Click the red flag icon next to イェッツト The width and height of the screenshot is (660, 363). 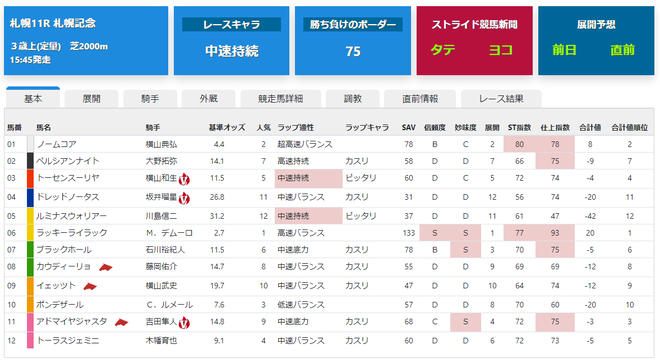click(90, 286)
